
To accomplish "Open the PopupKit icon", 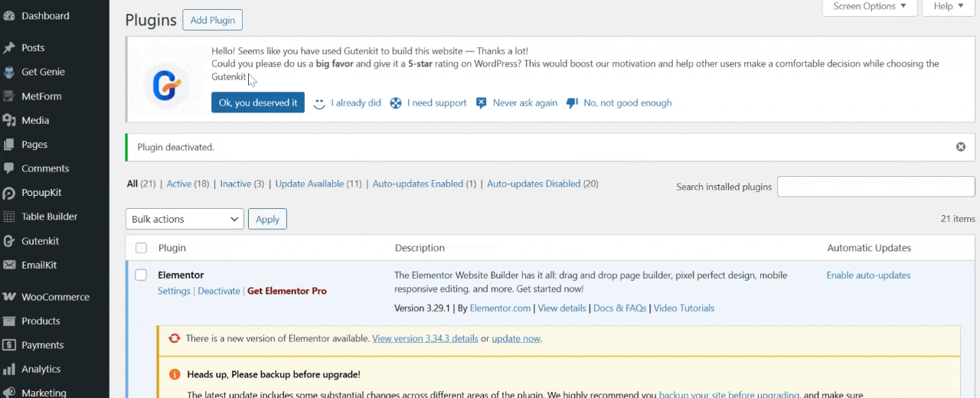I will pyautogui.click(x=9, y=193).
